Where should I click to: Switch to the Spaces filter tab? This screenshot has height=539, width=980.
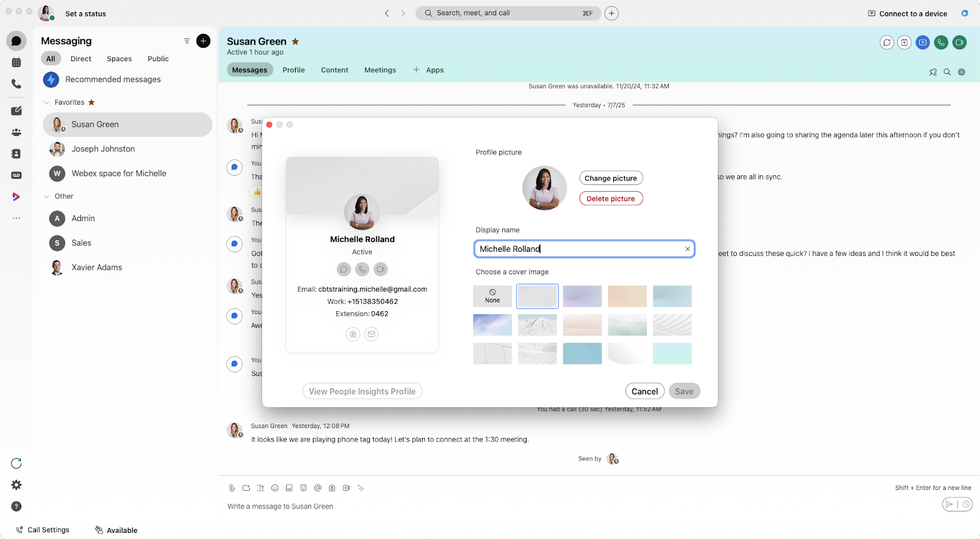coord(119,59)
